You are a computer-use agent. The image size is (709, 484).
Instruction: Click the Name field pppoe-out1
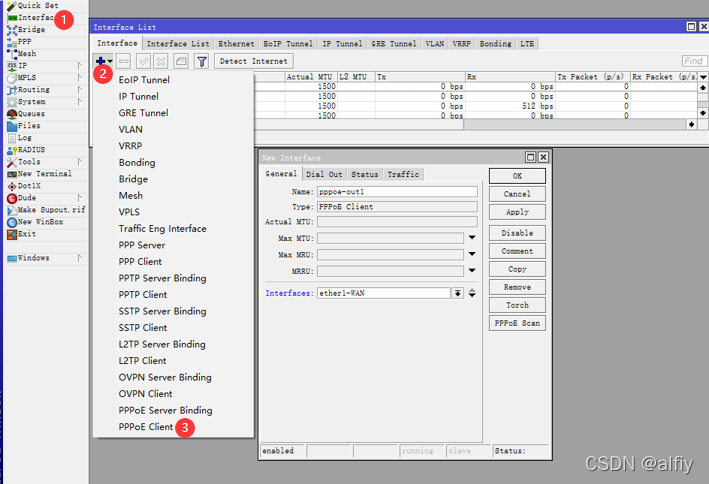(397, 192)
